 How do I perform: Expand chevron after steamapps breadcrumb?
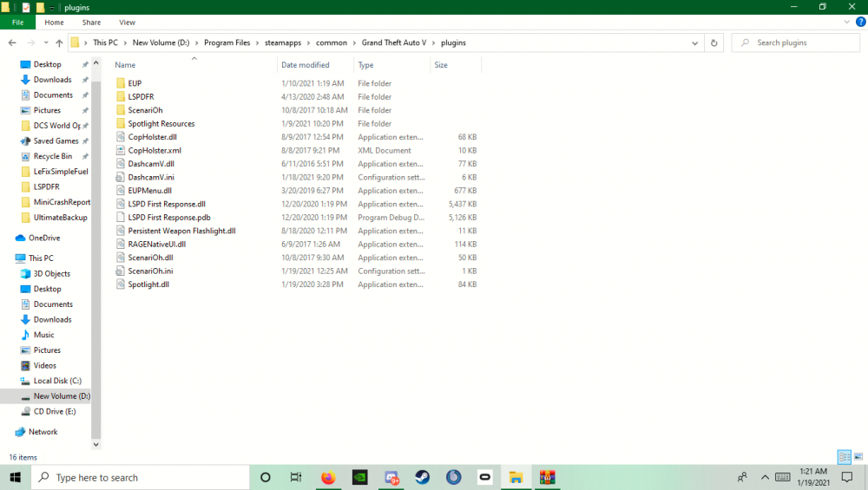click(x=308, y=42)
